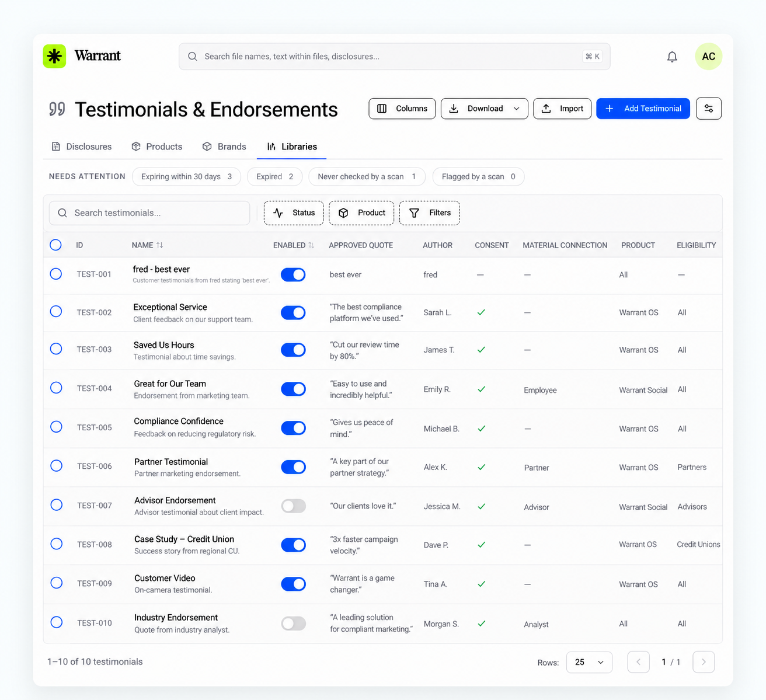Click the Import button
The image size is (766, 700).
tap(562, 109)
